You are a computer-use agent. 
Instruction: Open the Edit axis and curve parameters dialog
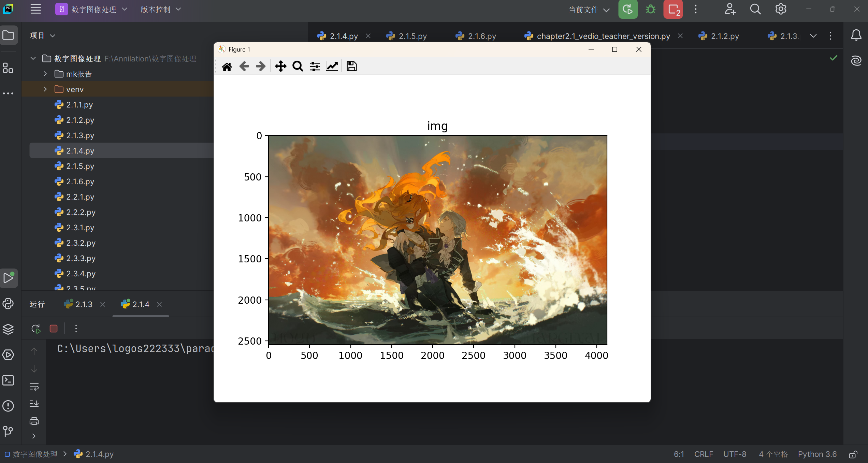click(332, 66)
